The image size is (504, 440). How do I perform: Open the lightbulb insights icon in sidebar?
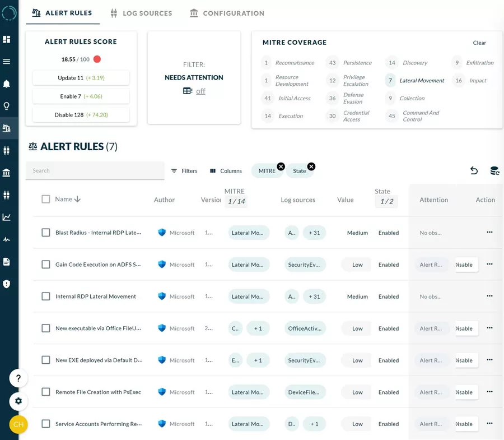point(6,106)
